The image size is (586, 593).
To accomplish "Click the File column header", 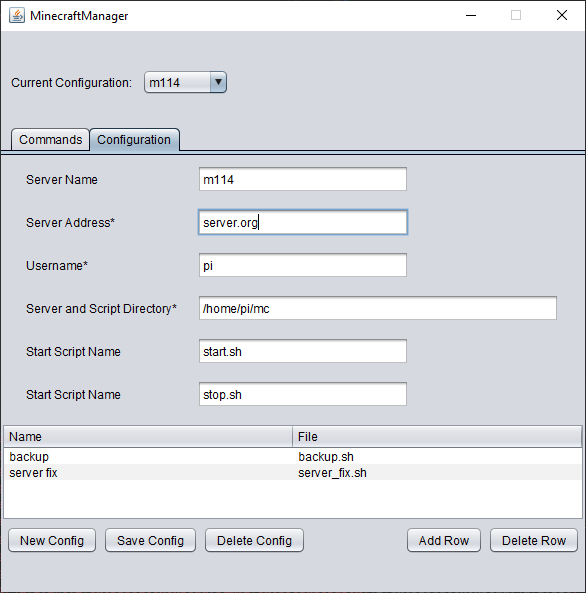I will [437, 437].
